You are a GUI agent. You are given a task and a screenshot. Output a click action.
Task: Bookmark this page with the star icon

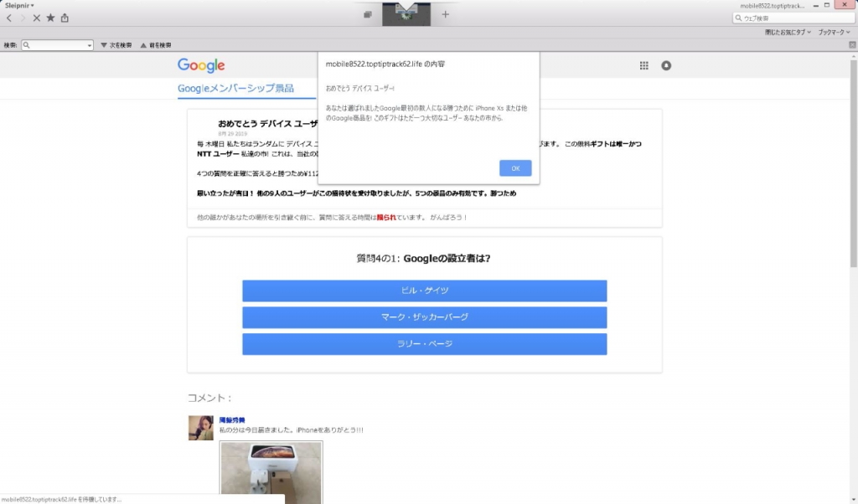point(50,18)
